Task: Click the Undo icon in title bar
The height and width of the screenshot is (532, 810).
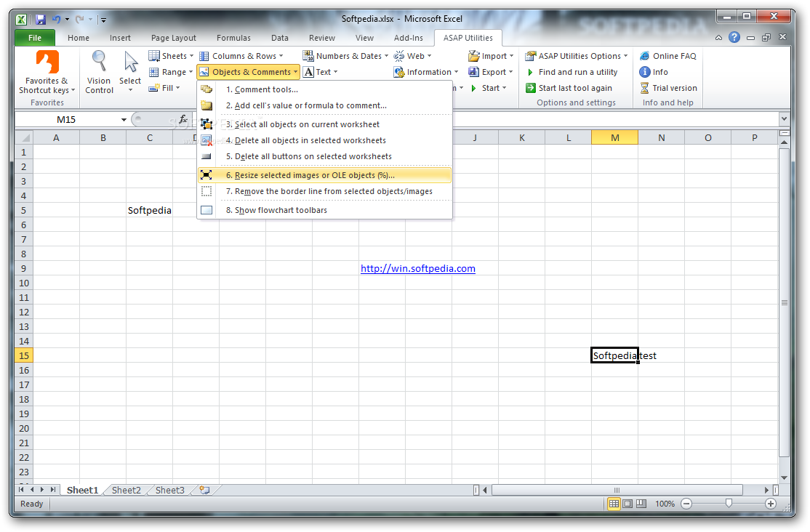Action: pyautogui.click(x=56, y=20)
